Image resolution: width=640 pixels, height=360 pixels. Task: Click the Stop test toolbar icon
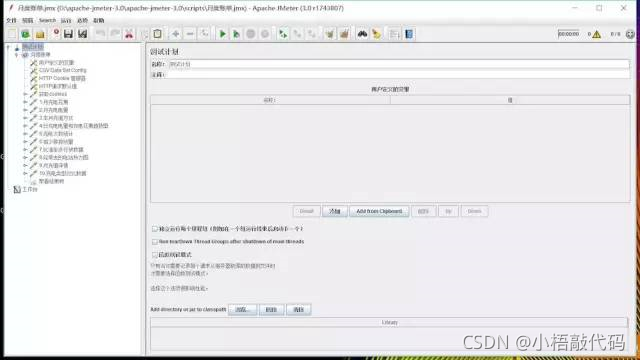pyautogui.click(x=251, y=34)
